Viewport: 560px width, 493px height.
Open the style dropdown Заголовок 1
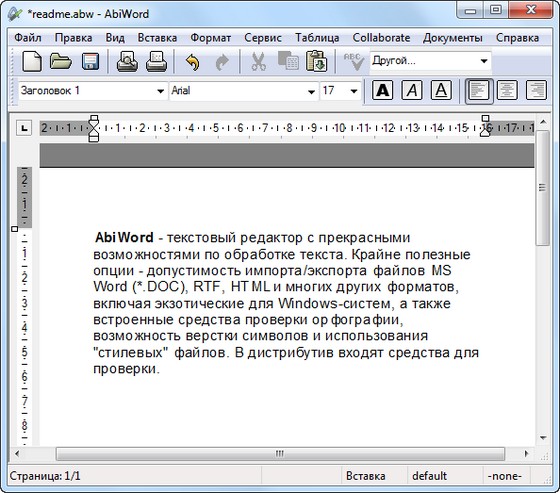click(x=160, y=91)
